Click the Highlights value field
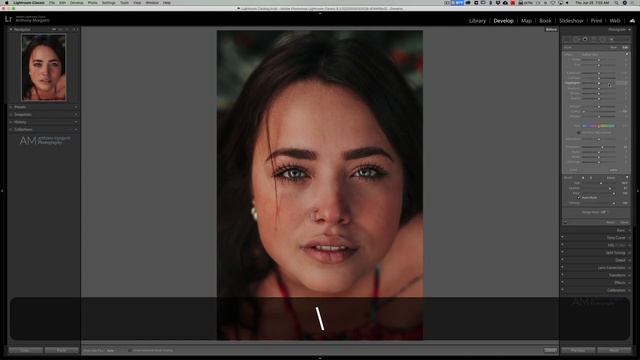640x360 pixels. [x=623, y=83]
